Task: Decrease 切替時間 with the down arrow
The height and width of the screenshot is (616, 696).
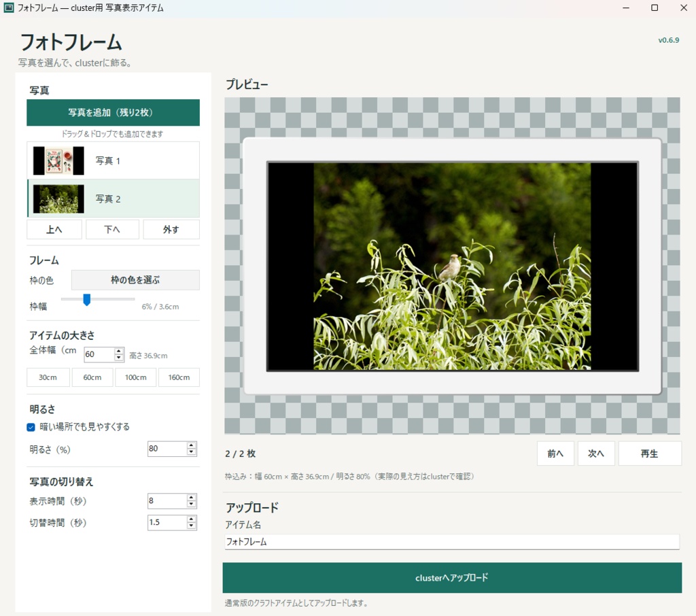Action: point(191,526)
